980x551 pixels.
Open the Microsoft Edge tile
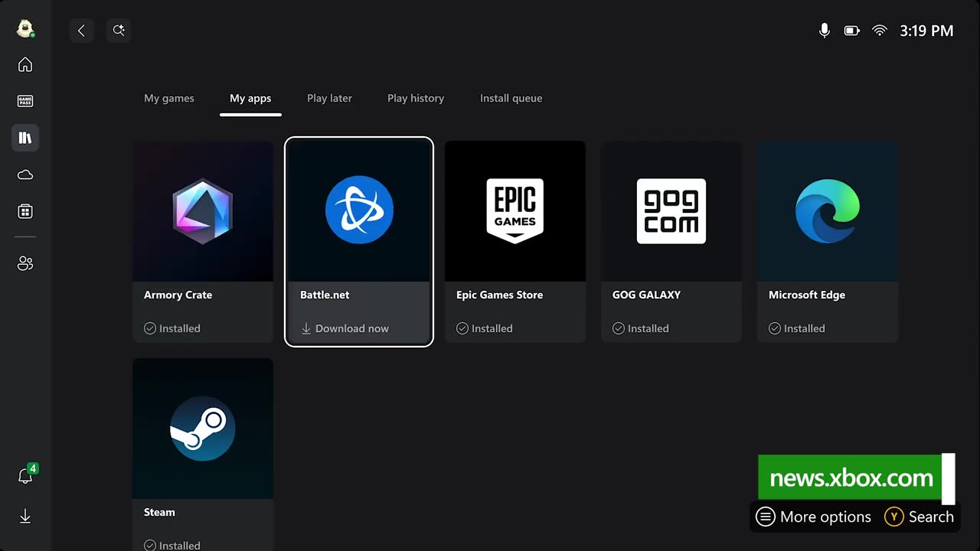pos(828,242)
